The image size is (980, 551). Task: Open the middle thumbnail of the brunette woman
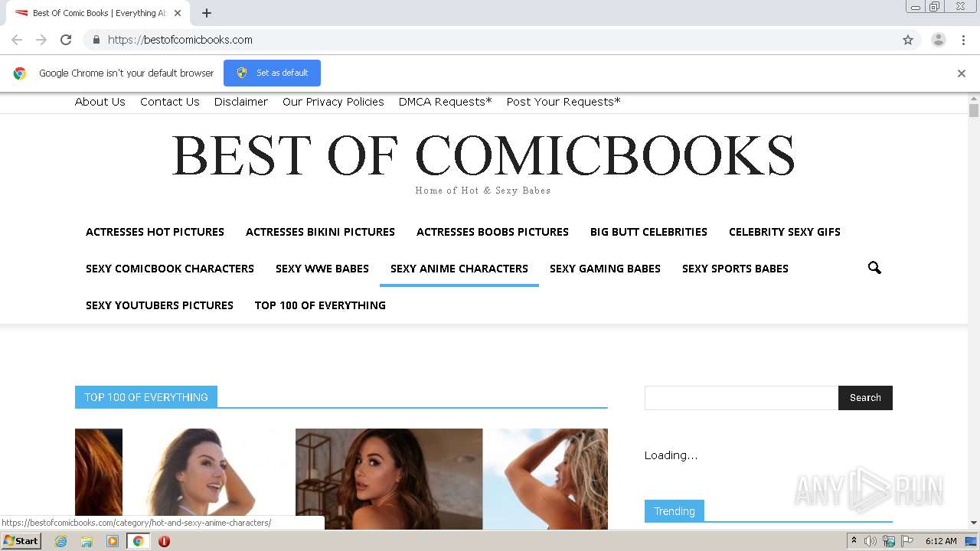[389, 479]
